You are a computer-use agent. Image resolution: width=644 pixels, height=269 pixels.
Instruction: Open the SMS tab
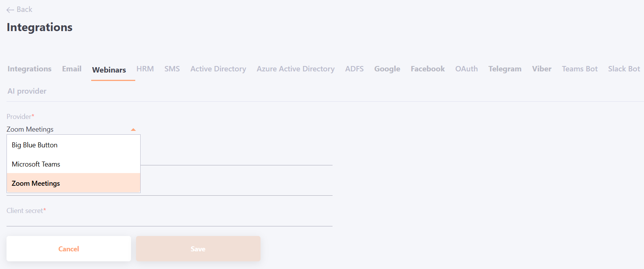(172, 69)
